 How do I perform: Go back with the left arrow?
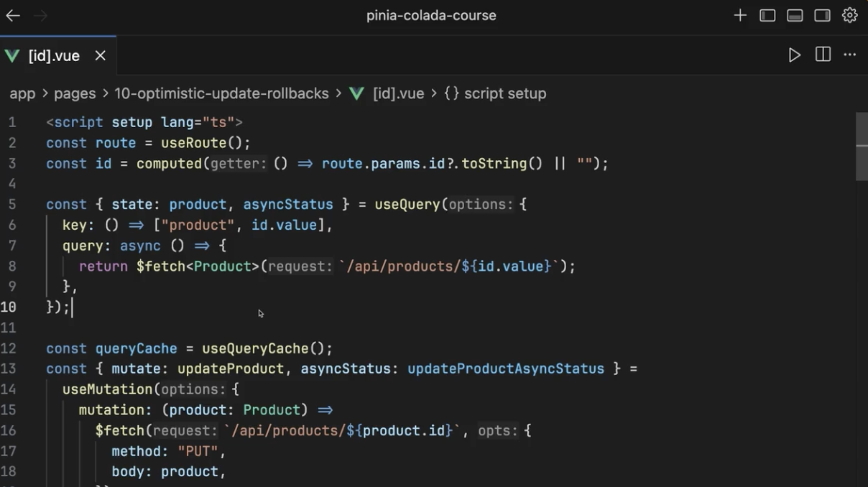click(x=13, y=15)
